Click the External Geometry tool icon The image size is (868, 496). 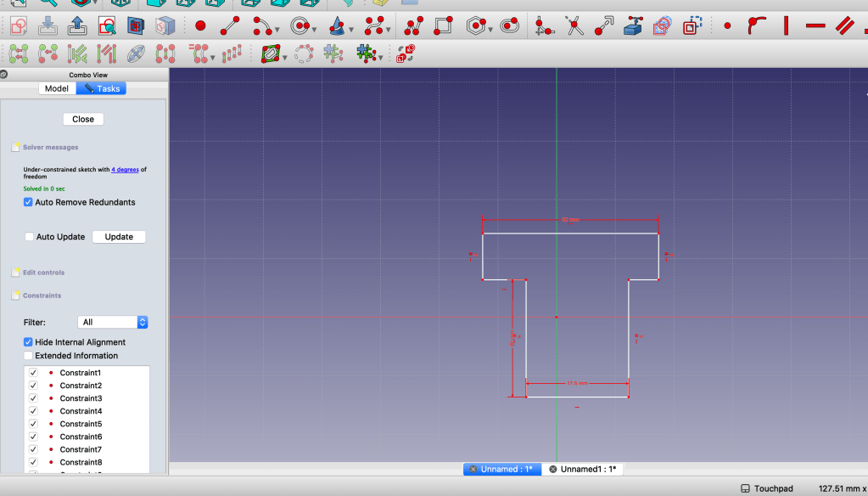click(x=632, y=26)
